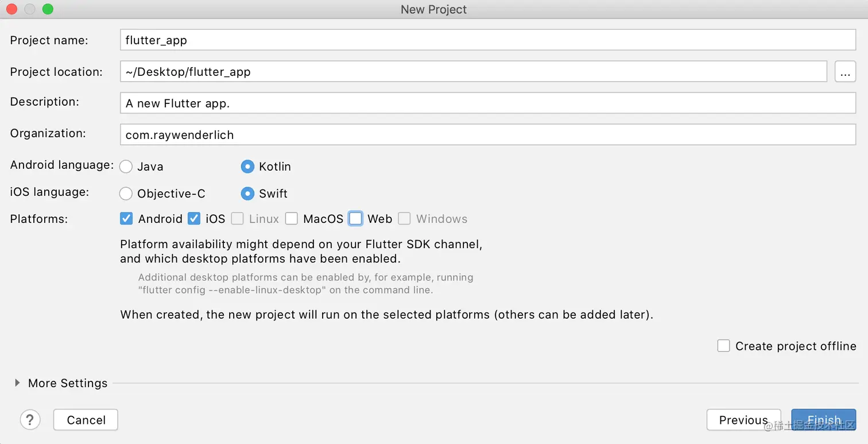Focus the Project name field

pyautogui.click(x=488, y=40)
